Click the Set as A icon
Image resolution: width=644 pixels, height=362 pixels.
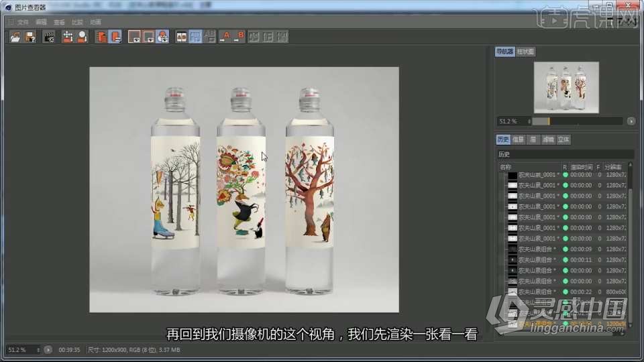225,37
